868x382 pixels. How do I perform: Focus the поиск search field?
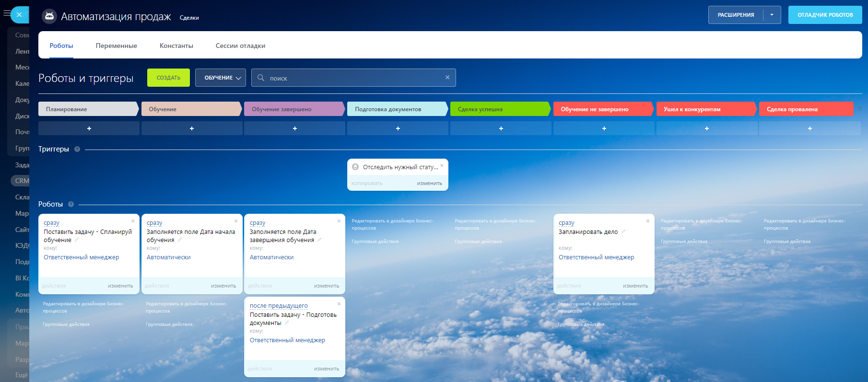353,78
